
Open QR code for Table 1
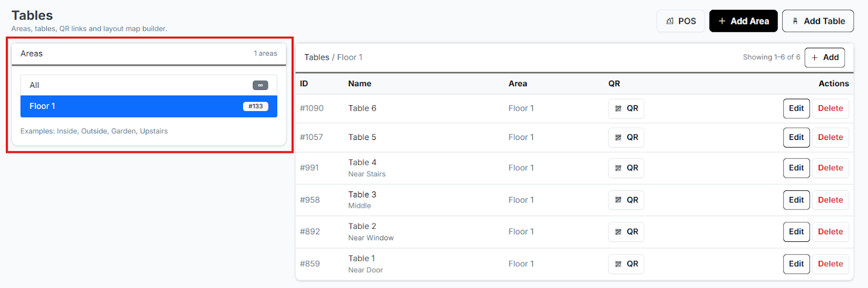pos(626,264)
